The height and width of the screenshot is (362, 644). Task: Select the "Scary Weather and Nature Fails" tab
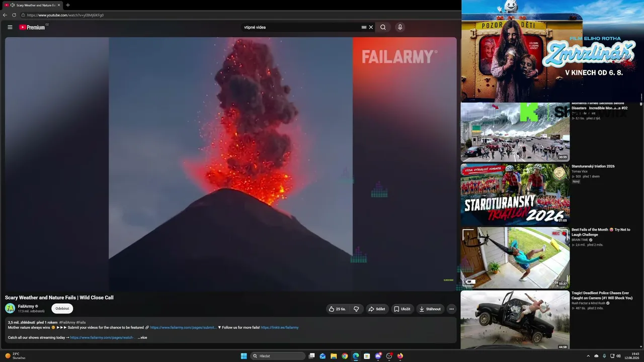coord(32,5)
